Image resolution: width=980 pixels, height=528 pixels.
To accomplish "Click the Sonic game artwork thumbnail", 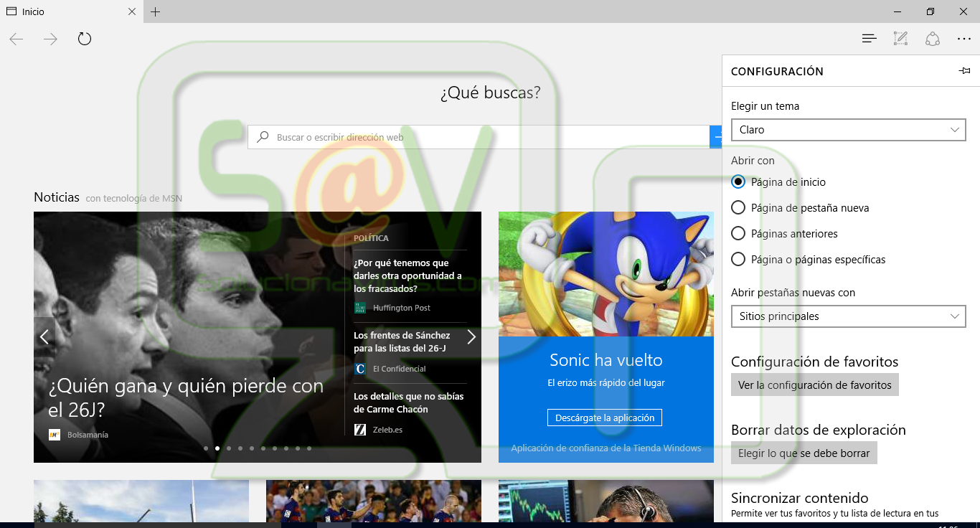I will [606, 274].
